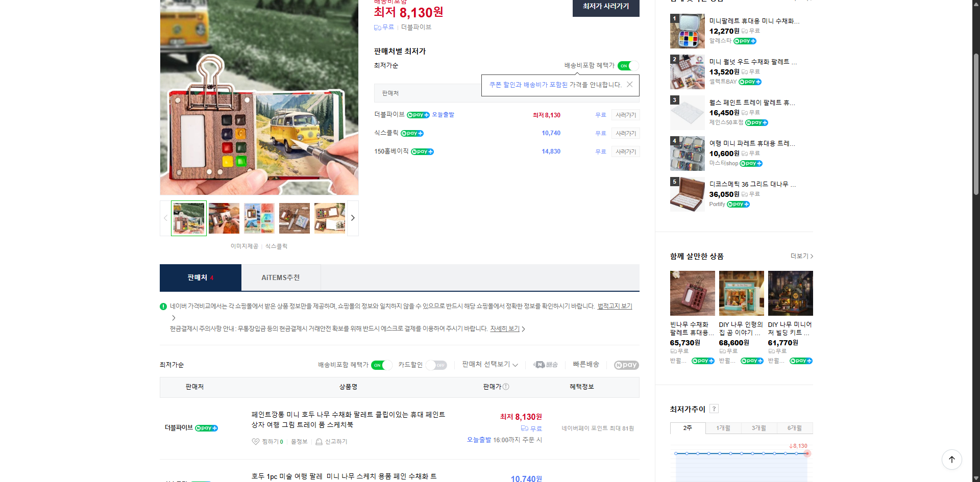This screenshot has width=980, height=482.
Task: Click the 찜하기 heart icon
Action: (x=255, y=442)
